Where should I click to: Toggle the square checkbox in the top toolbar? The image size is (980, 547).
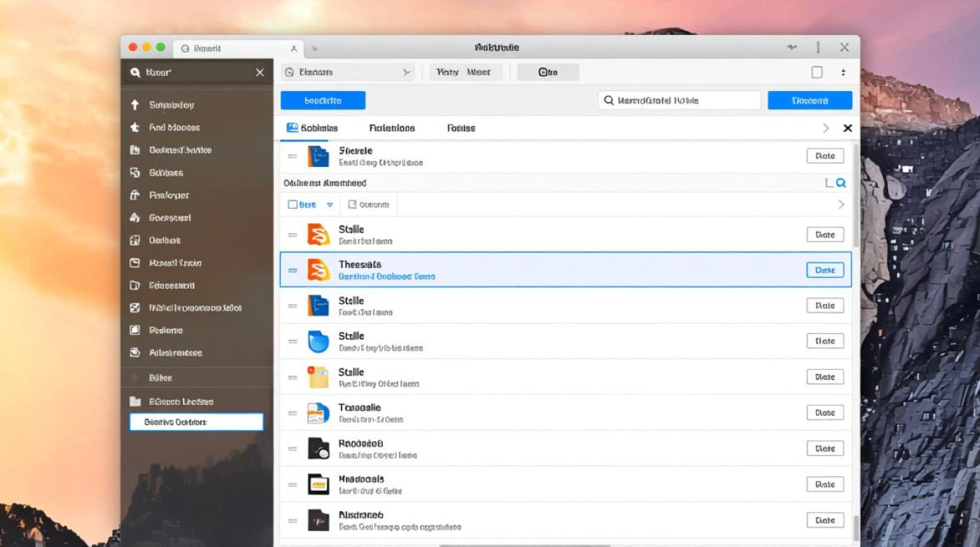[x=817, y=72]
